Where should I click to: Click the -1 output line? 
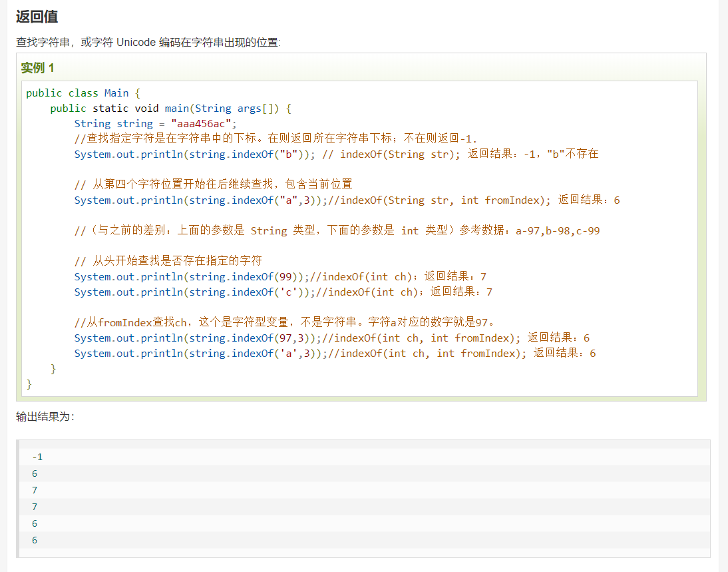click(x=37, y=457)
